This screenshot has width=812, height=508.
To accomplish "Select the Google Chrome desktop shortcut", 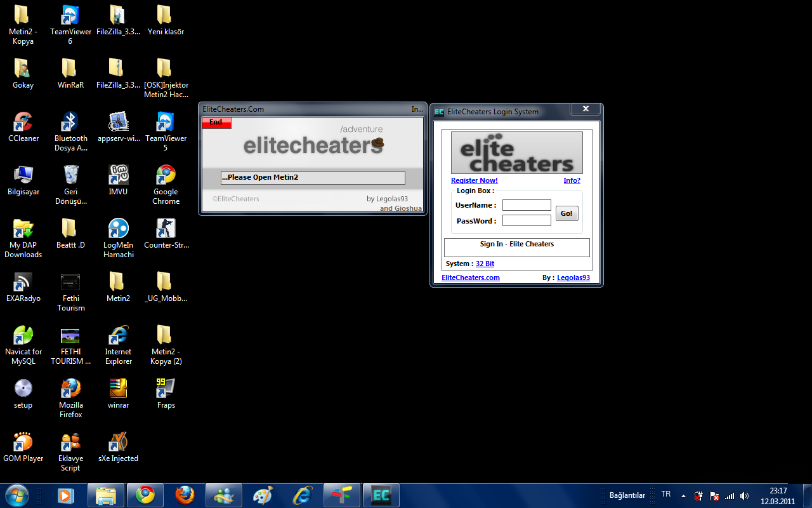I will coord(166,185).
